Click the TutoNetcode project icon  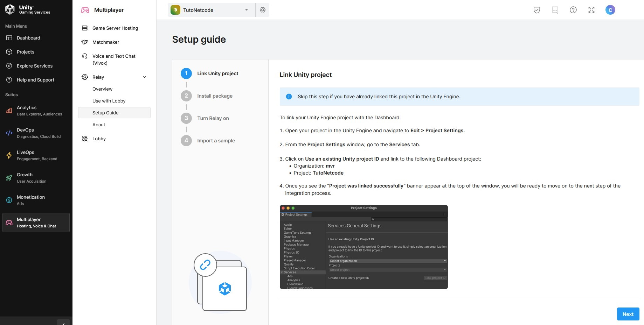[175, 10]
